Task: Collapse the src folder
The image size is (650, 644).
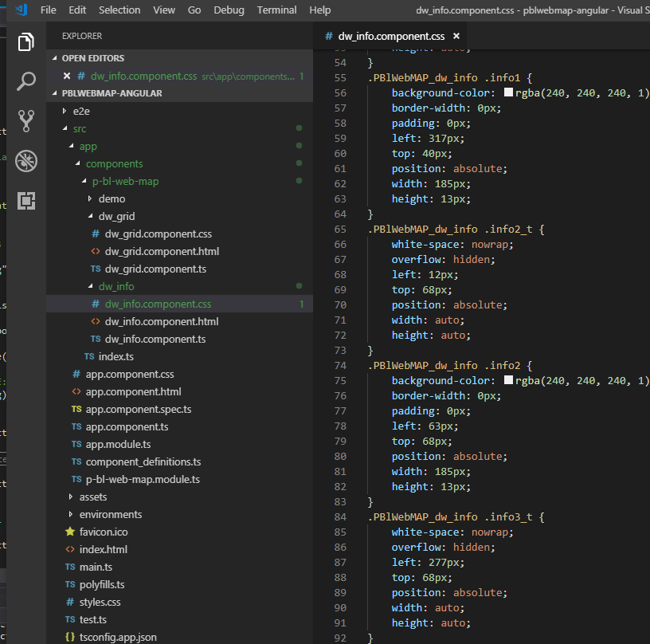Action: pos(65,128)
